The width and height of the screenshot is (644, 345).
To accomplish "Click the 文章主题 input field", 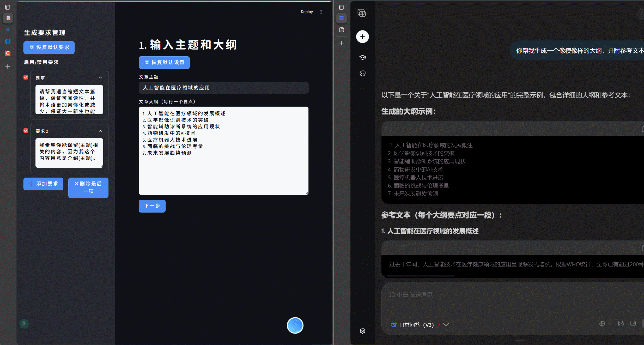I will pyautogui.click(x=223, y=88).
